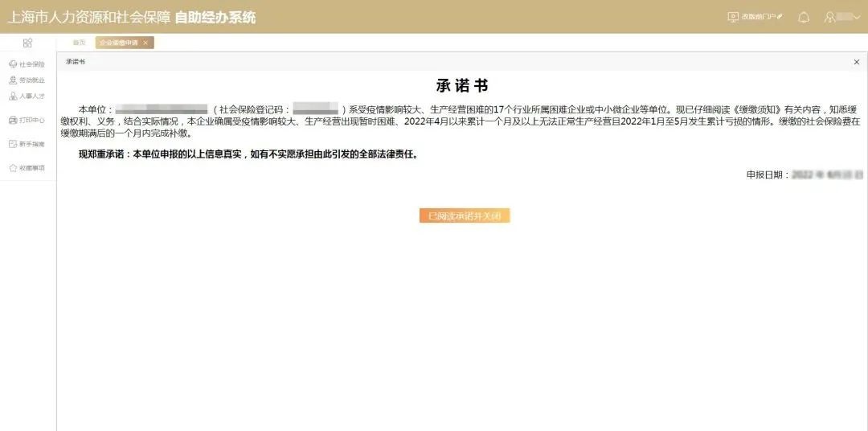Screen dimensions: 868x431
Task: Click the 收藏事项 favorites star icon
Action: pyautogui.click(x=13, y=168)
